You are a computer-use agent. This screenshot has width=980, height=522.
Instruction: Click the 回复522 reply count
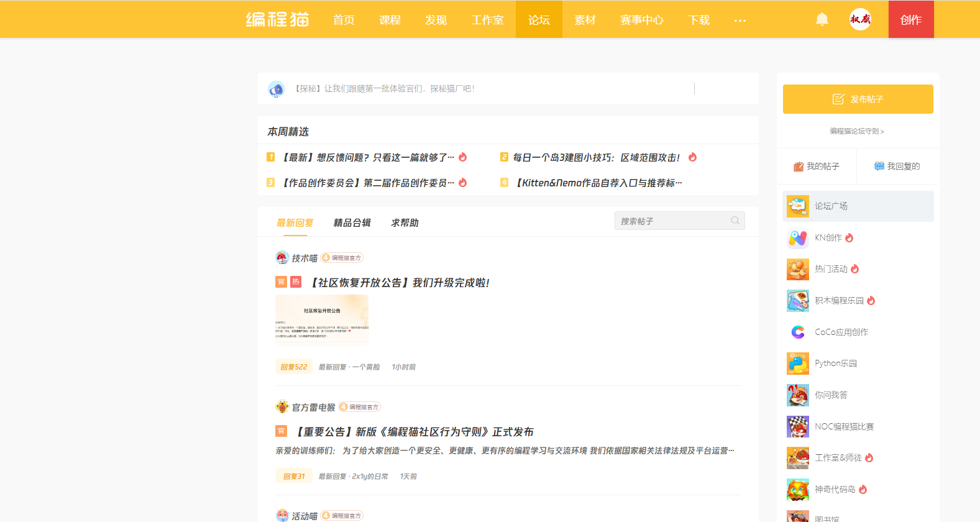[294, 367]
